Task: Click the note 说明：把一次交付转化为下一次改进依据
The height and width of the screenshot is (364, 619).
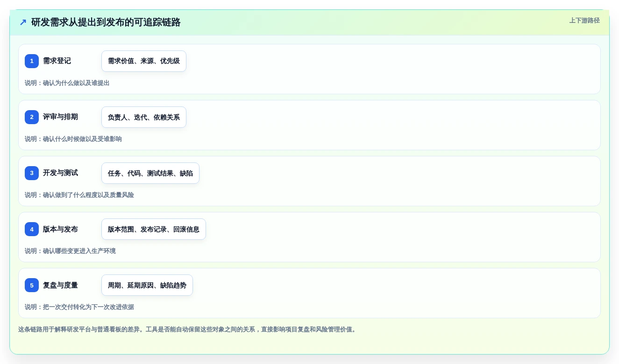Action: click(79, 307)
